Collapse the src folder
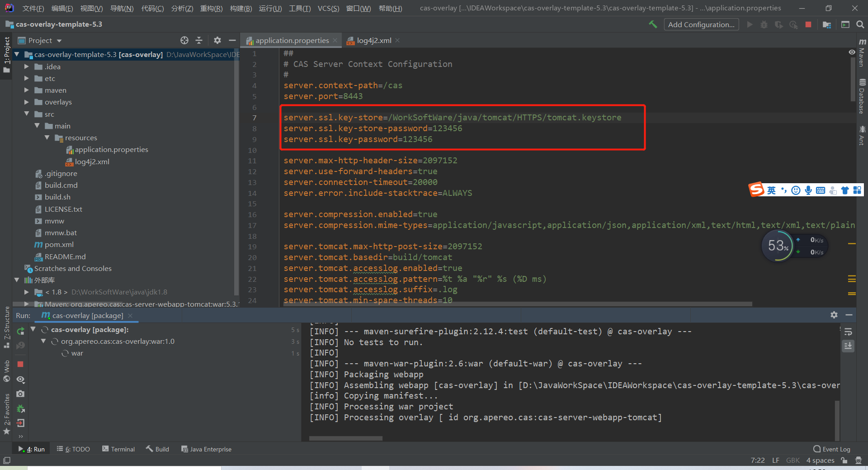 click(x=27, y=114)
